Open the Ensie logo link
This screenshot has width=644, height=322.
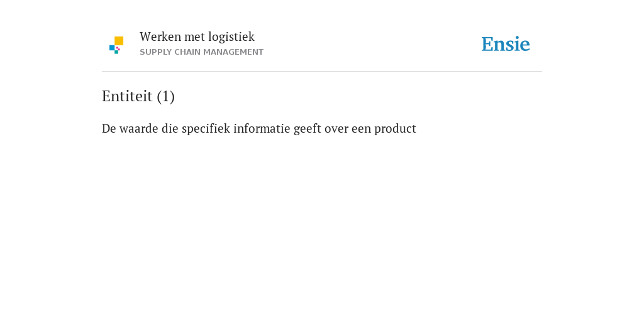506,44
